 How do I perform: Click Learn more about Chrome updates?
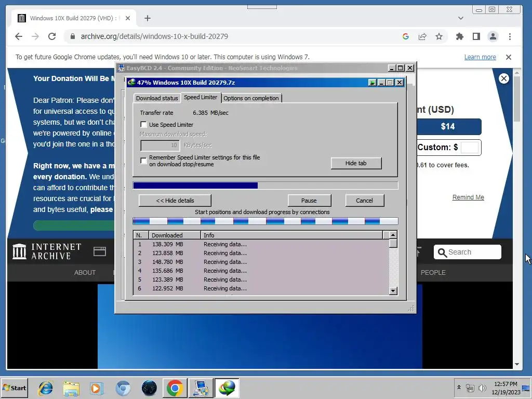480,57
